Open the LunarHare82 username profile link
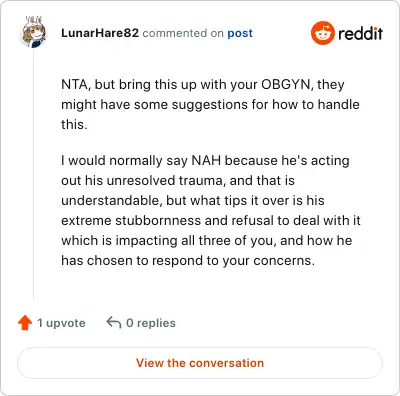This screenshot has height=396, width=400. click(x=100, y=33)
